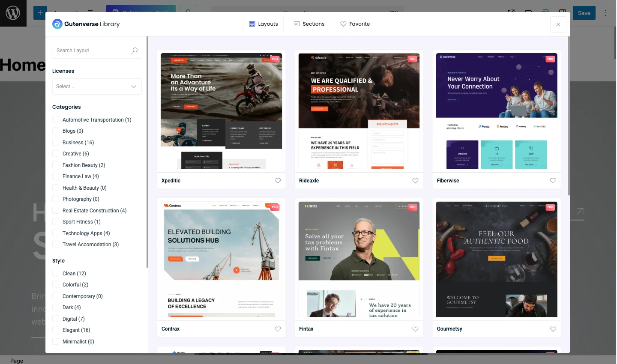Click the heart icon on Fiberwise card
This screenshot has height=364, width=617.
(553, 181)
